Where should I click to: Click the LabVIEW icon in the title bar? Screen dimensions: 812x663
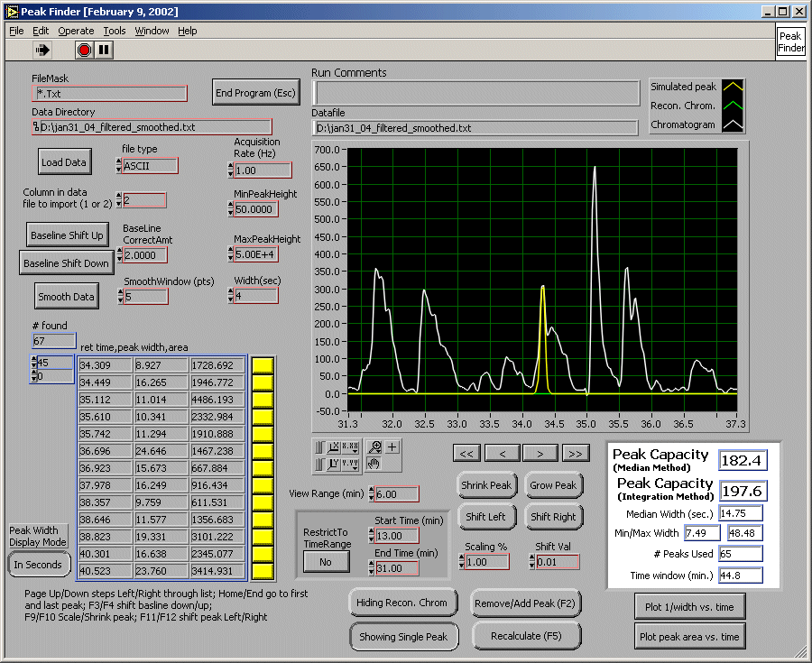[12, 12]
